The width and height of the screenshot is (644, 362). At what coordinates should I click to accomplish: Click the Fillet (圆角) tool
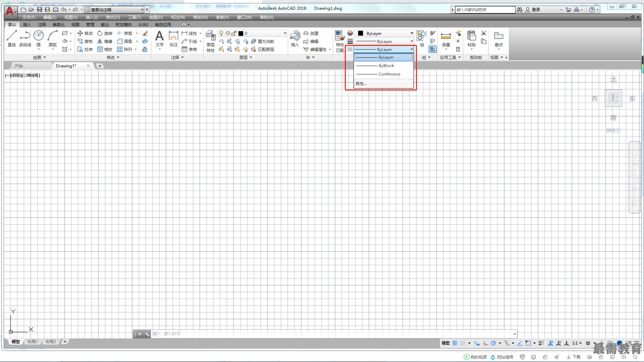click(124, 41)
